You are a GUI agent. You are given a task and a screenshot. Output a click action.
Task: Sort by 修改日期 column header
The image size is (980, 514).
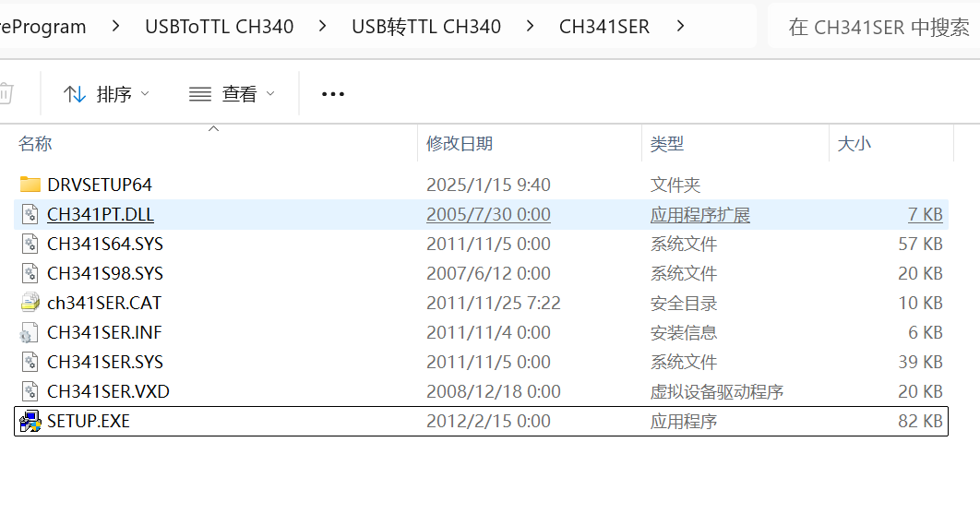click(460, 143)
